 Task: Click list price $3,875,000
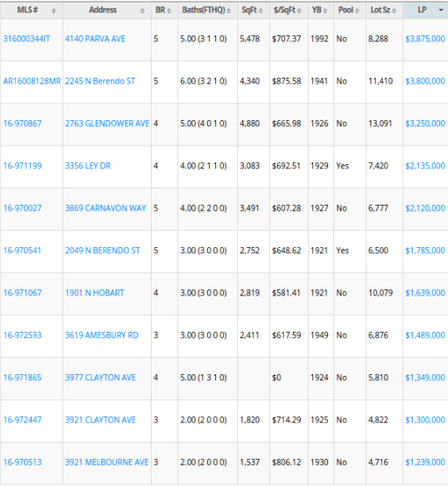pyautogui.click(x=425, y=39)
